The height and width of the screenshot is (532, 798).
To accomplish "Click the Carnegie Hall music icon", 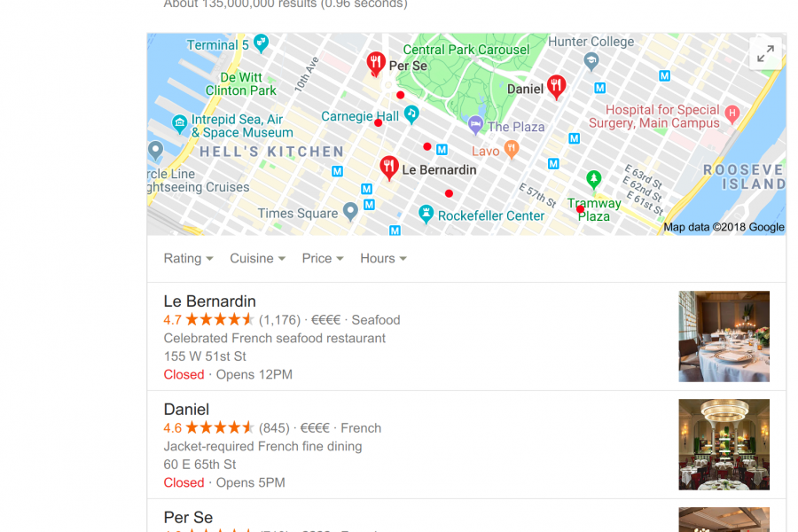I will pos(411,114).
